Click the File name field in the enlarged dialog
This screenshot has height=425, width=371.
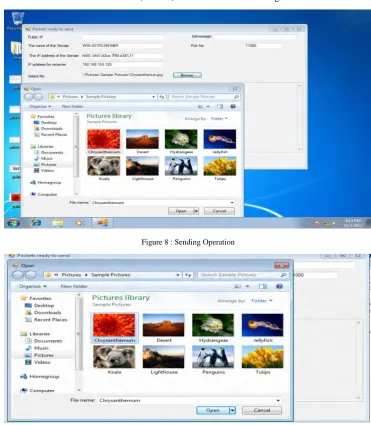(189, 400)
